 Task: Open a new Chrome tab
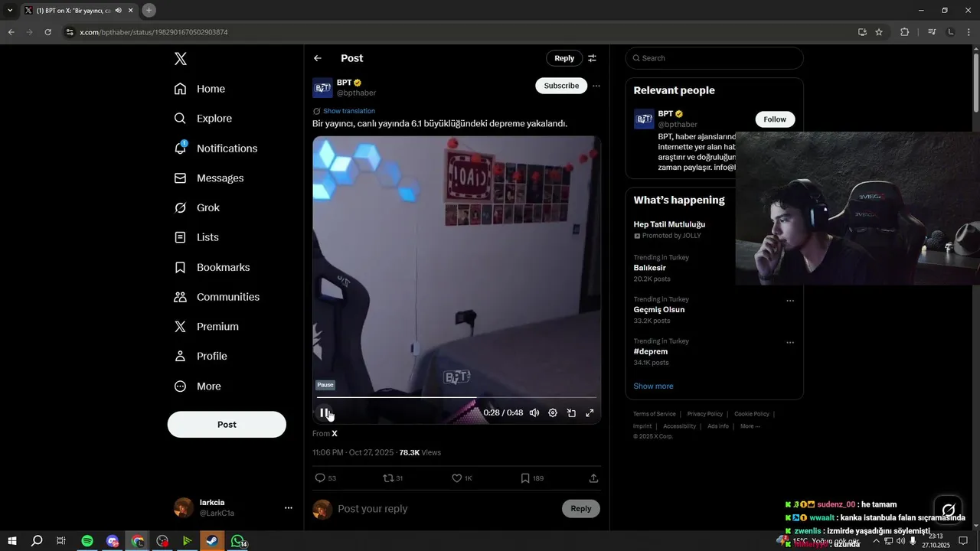coord(149,10)
